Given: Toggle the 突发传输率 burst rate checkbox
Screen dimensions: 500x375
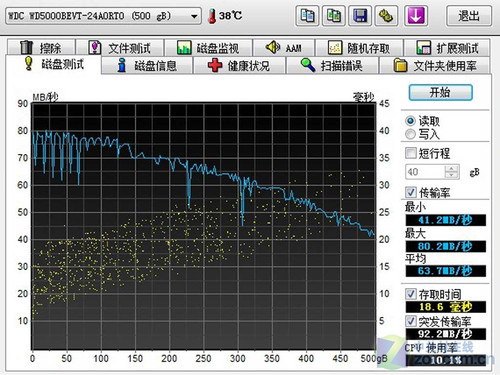Looking at the screenshot, I should [x=411, y=321].
